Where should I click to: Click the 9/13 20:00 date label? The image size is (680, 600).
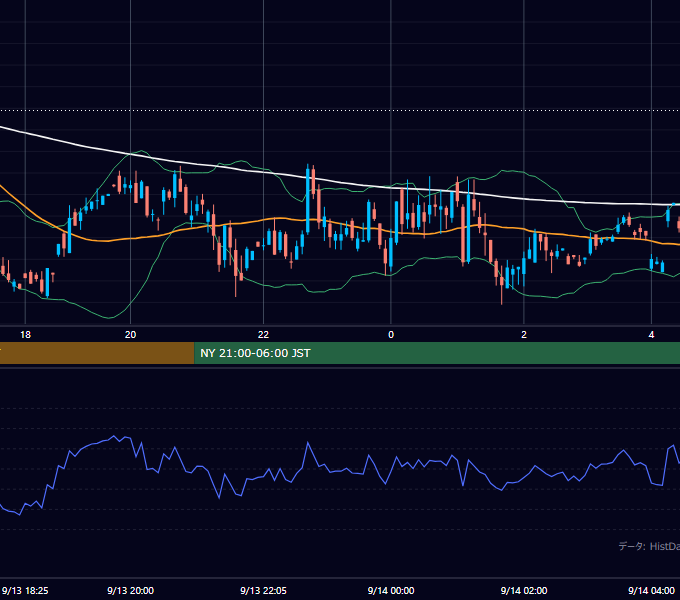131,590
